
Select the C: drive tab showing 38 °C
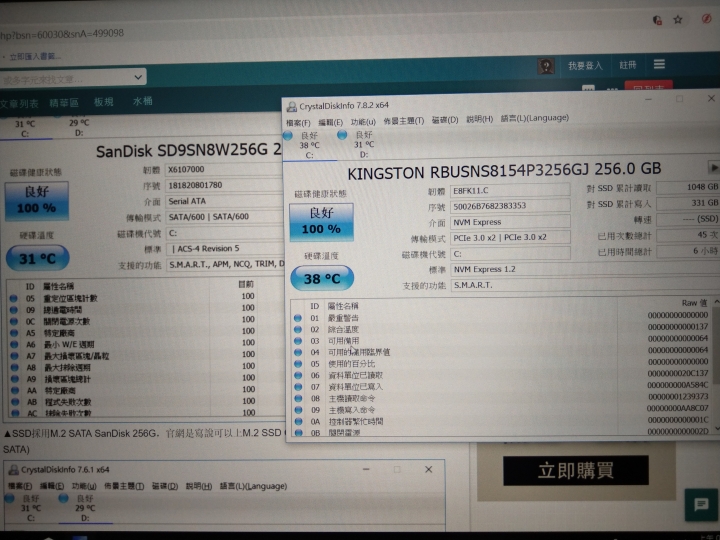pyautogui.click(x=309, y=145)
